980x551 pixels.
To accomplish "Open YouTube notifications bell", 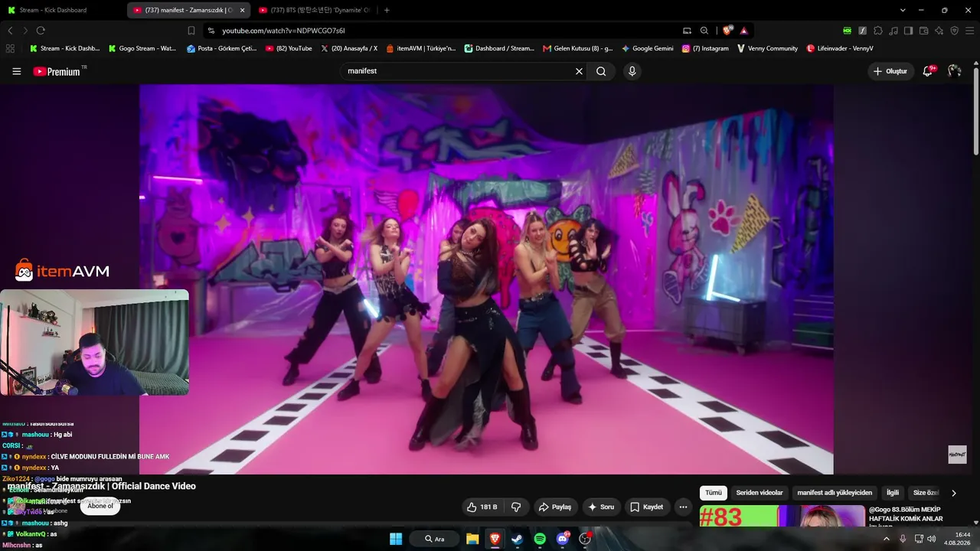I will (928, 71).
